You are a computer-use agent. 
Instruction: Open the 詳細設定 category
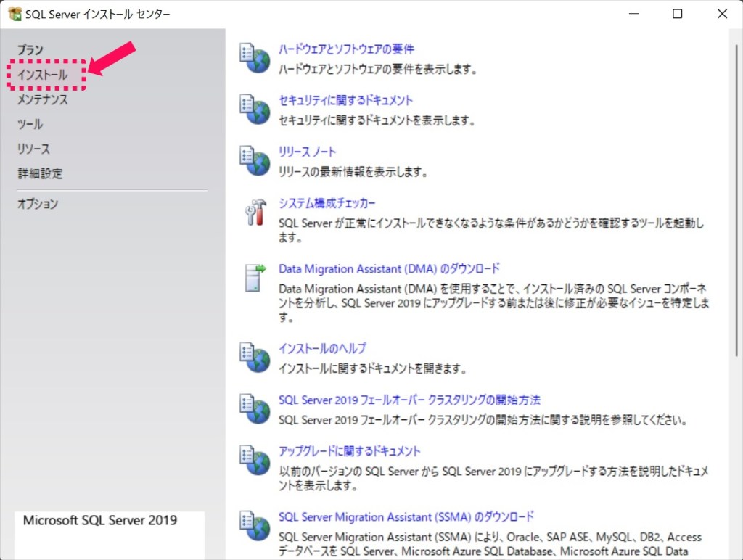41,173
